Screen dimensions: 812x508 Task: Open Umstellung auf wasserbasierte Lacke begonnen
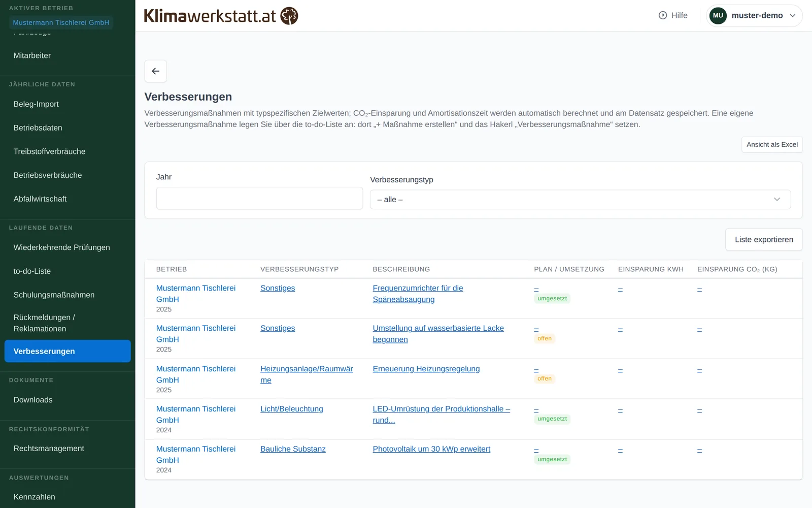[438, 334]
